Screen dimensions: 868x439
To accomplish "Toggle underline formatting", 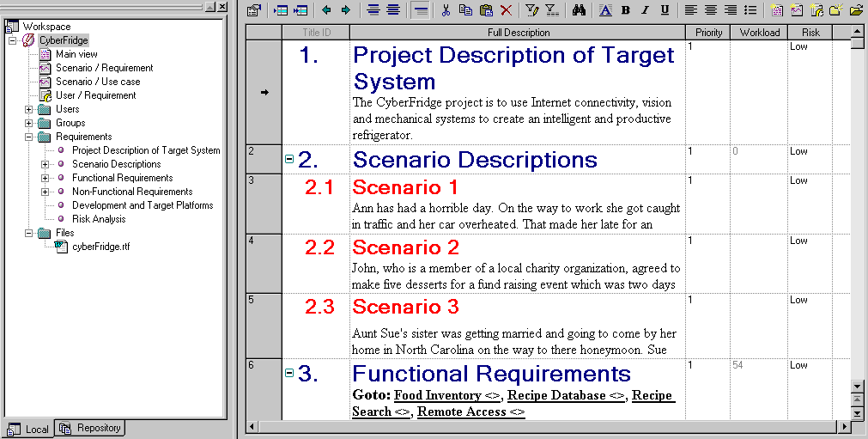I will tap(665, 10).
